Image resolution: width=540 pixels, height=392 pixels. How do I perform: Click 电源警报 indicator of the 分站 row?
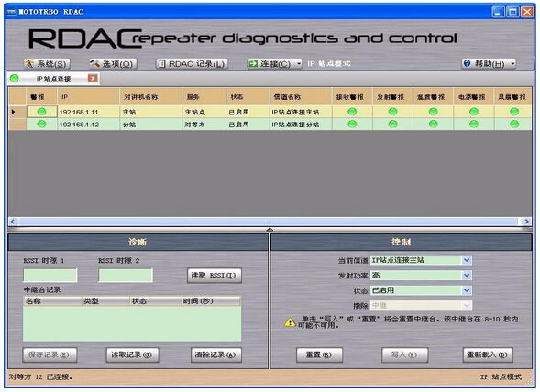(474, 124)
